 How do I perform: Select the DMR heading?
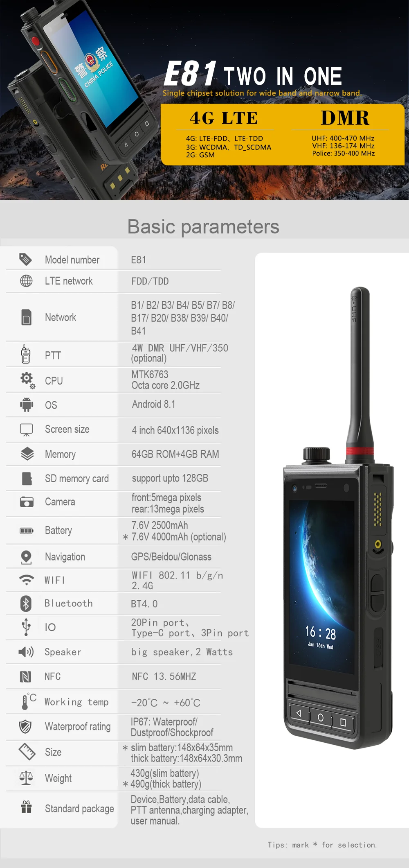(345, 118)
